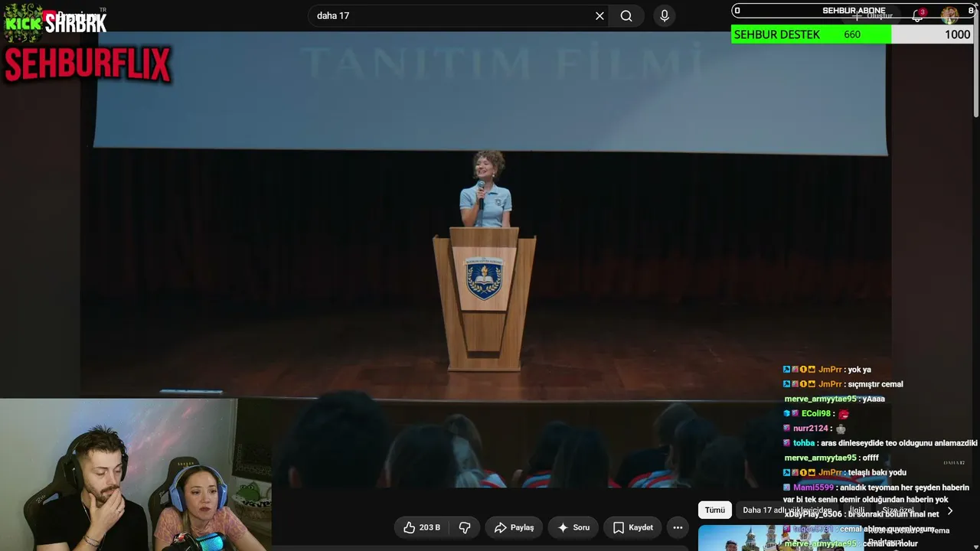Click the chat username 'nurr2124'
Viewport: 980px width, 551px height.
[x=810, y=429]
